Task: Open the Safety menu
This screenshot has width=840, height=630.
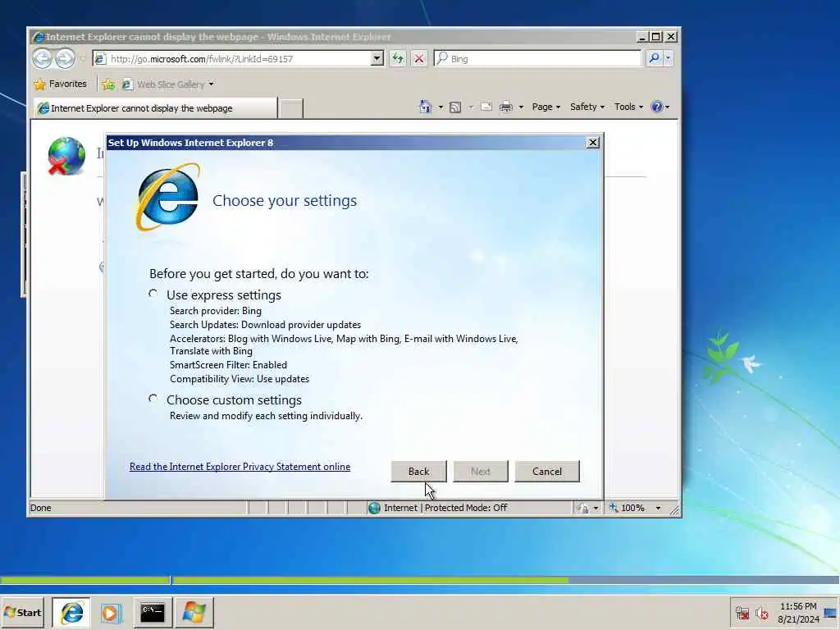Action: pos(587,107)
